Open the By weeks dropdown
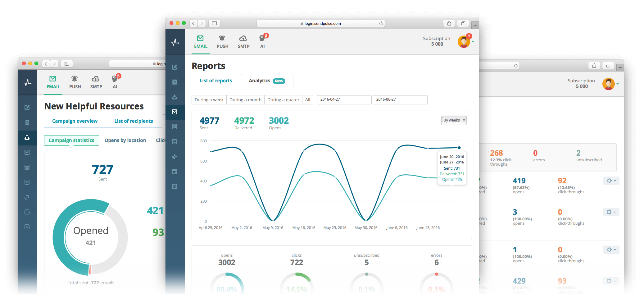The height and width of the screenshot is (294, 644). pyautogui.click(x=454, y=120)
